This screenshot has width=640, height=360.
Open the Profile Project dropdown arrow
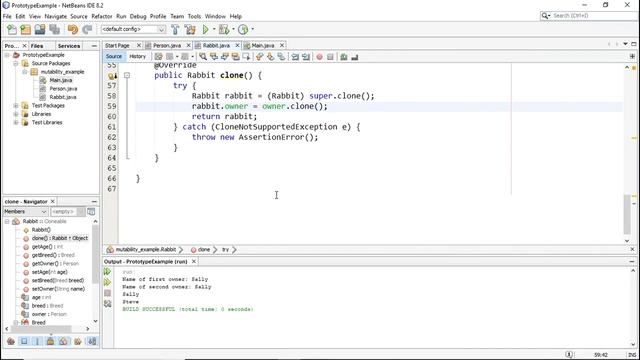tap(252, 29)
